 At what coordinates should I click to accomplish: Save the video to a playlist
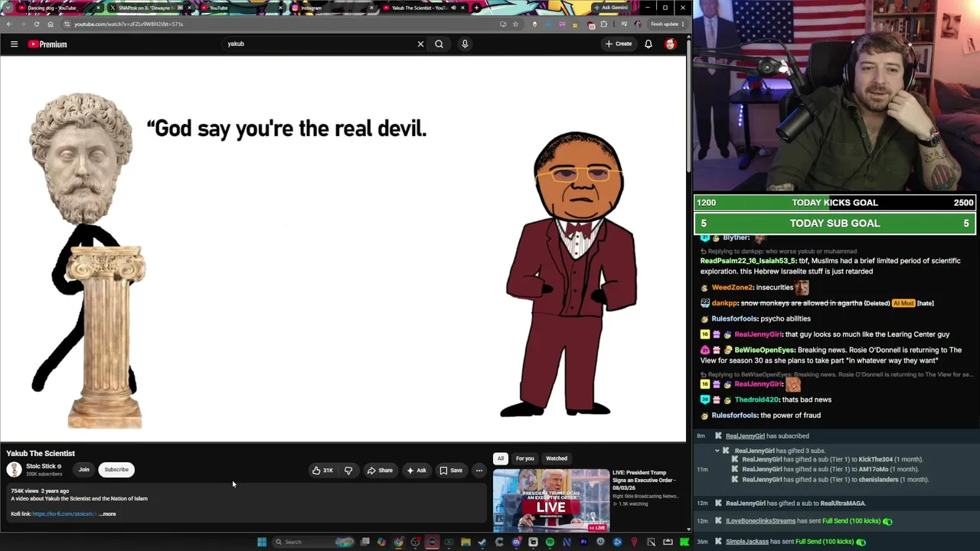click(x=451, y=471)
